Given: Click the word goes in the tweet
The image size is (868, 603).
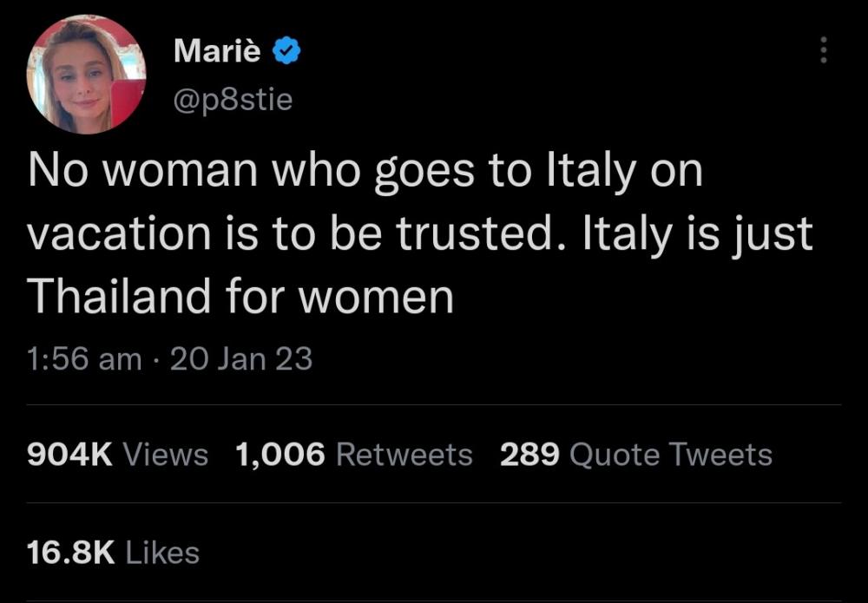Looking at the screenshot, I should pyautogui.click(x=425, y=173).
